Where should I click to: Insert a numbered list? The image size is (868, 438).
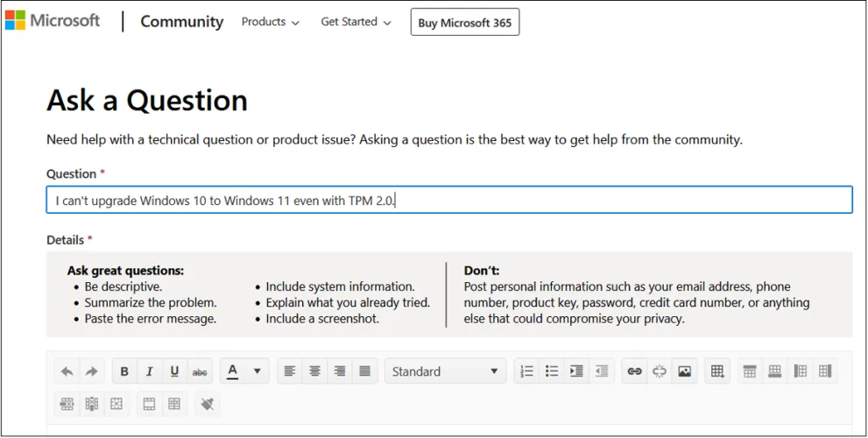click(526, 371)
